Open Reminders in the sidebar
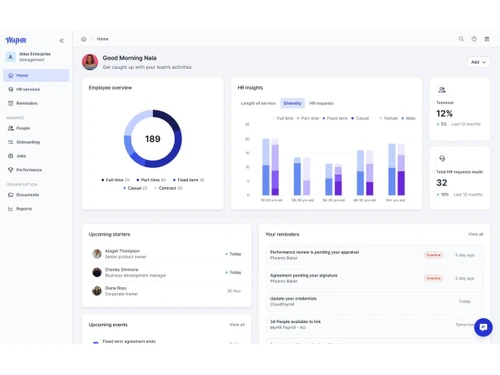The width and height of the screenshot is (500, 375). [x=36, y=103]
